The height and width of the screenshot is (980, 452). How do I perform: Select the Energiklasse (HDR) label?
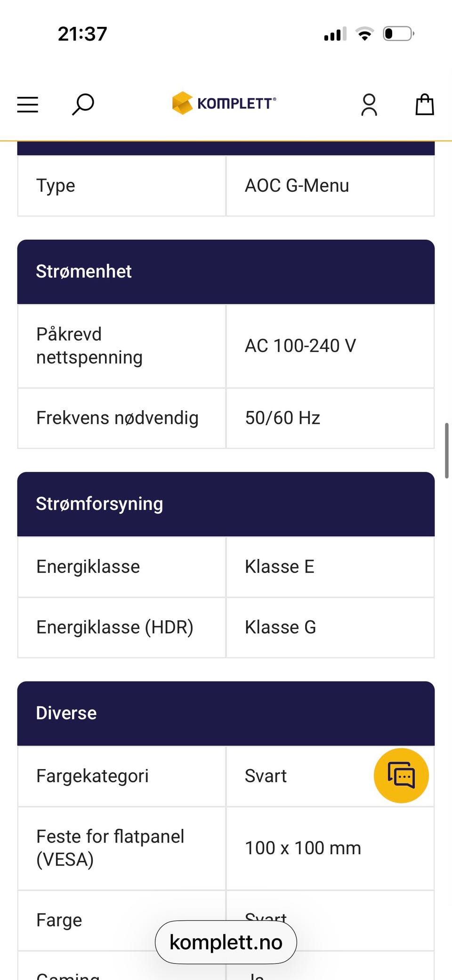click(x=115, y=627)
